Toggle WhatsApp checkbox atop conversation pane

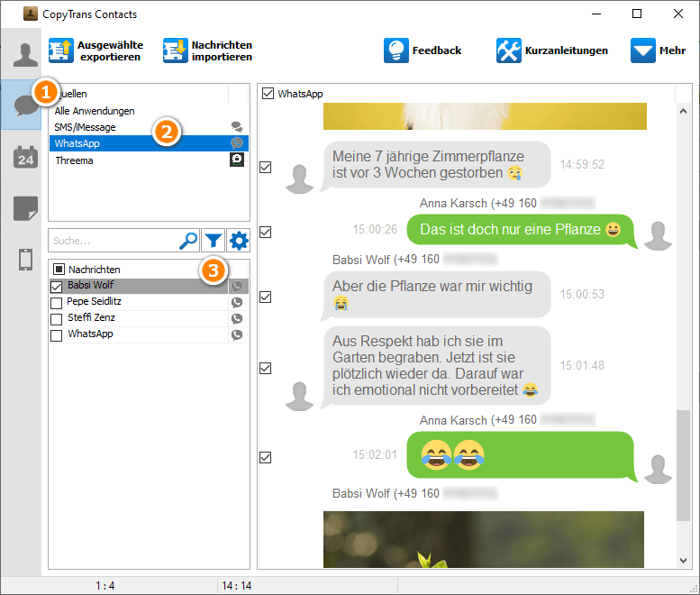[x=268, y=94]
